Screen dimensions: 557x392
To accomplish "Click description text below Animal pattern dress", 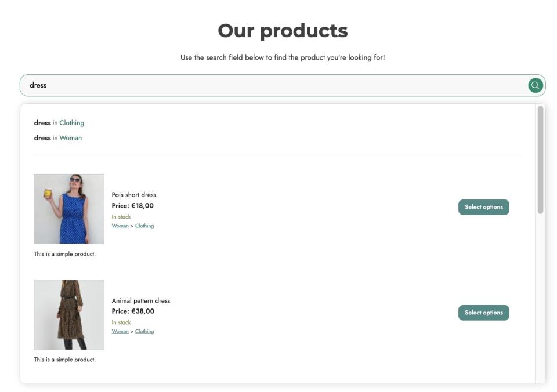I will pyautogui.click(x=64, y=360).
